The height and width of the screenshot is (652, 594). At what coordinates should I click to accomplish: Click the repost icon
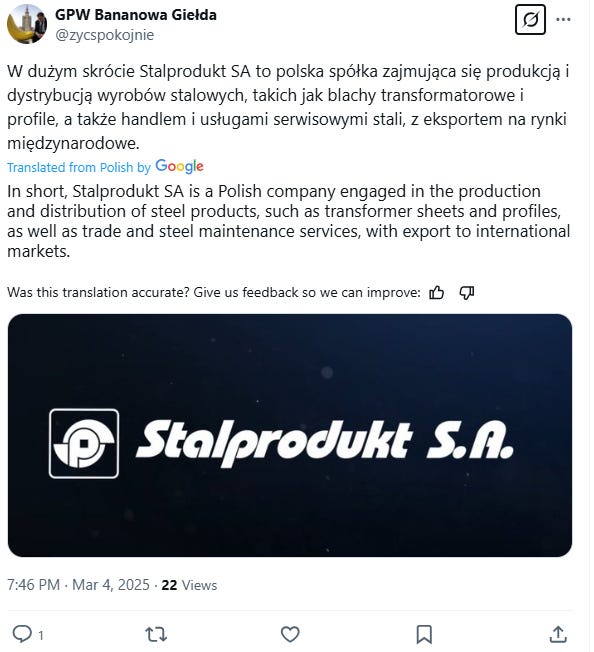pos(156,635)
